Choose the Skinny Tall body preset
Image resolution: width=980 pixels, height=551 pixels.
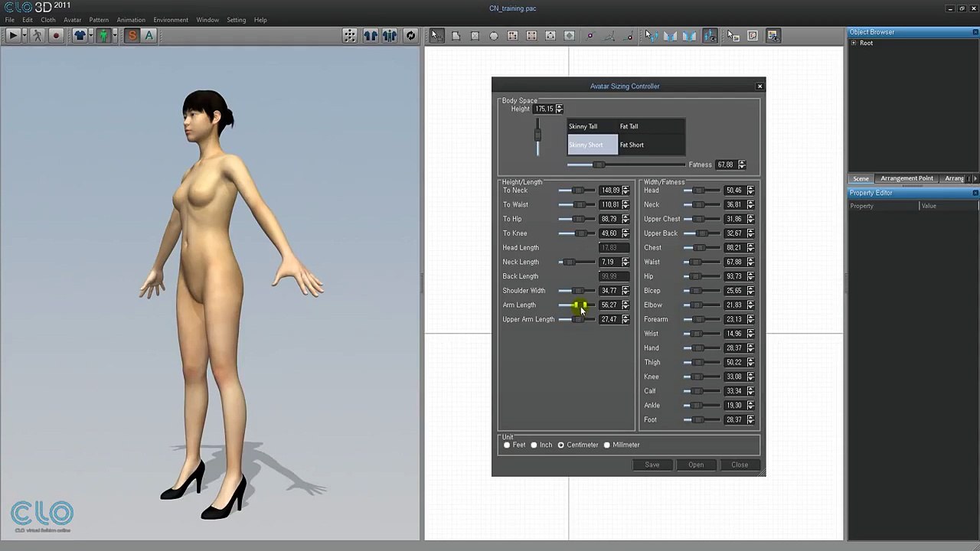pyautogui.click(x=592, y=126)
